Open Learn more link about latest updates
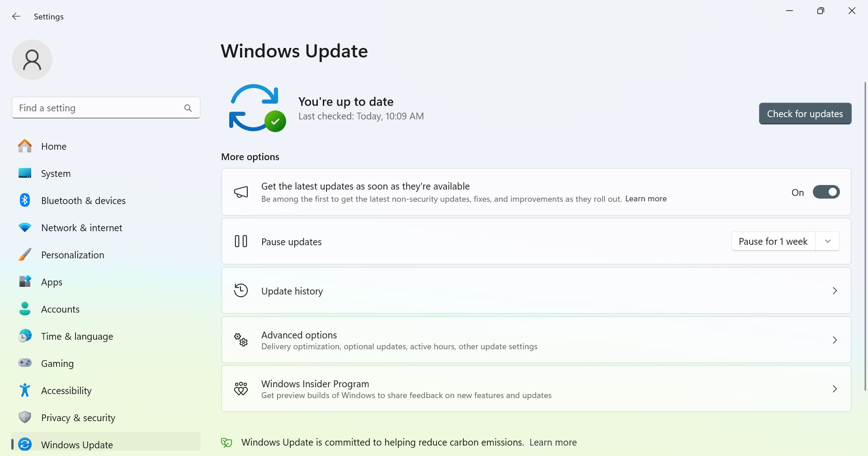Screen dimensions: 868x456 pyautogui.click(x=646, y=199)
